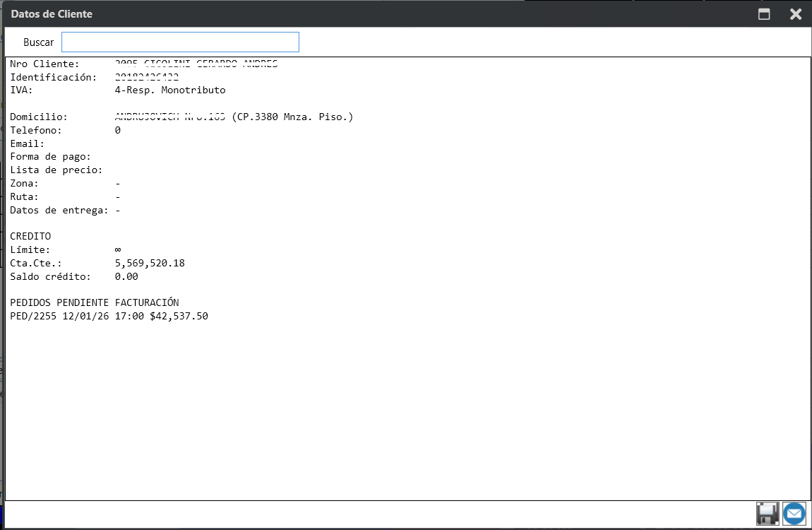Click the CREDITO section heading
812x530 pixels.
click(x=30, y=237)
